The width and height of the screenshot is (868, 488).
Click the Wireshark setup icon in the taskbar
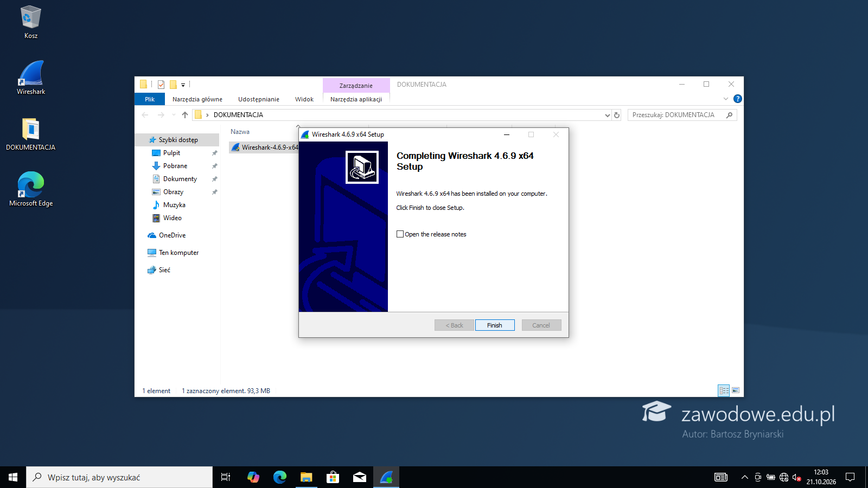[x=386, y=477]
